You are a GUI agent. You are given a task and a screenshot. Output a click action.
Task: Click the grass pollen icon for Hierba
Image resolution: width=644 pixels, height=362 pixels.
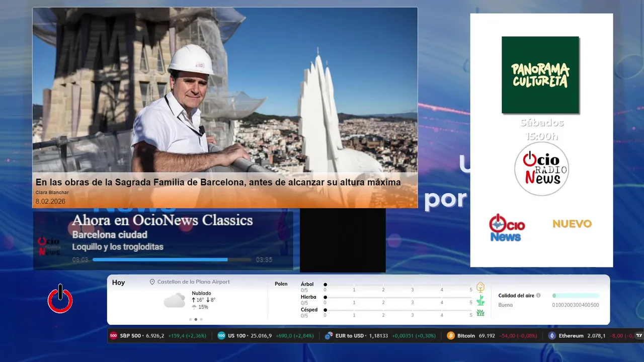click(480, 300)
